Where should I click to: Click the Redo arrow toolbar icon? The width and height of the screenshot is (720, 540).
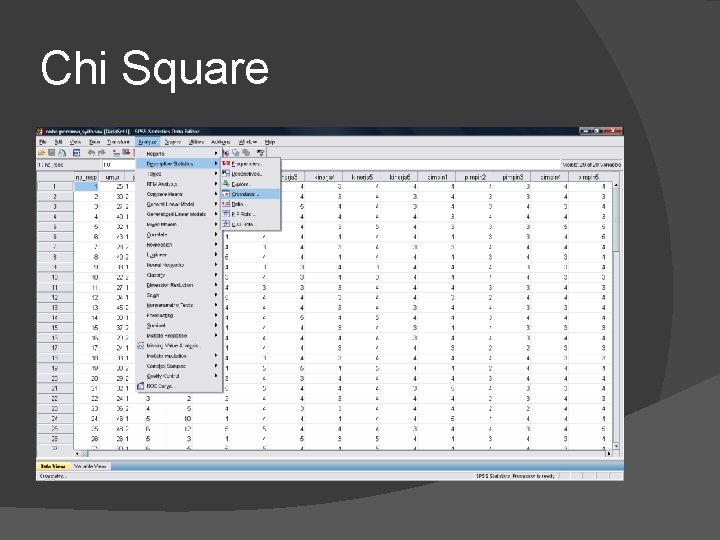pos(101,153)
